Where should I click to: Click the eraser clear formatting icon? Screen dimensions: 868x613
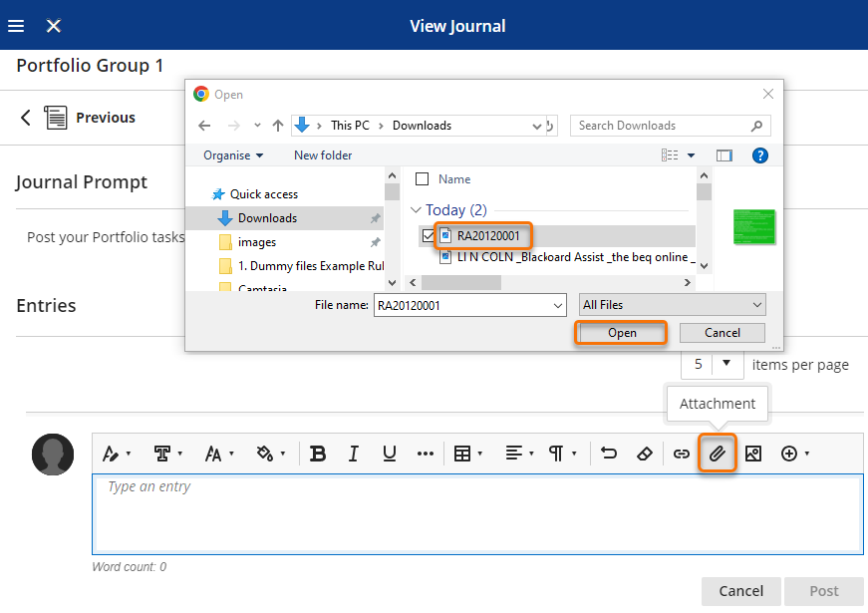pyautogui.click(x=644, y=454)
